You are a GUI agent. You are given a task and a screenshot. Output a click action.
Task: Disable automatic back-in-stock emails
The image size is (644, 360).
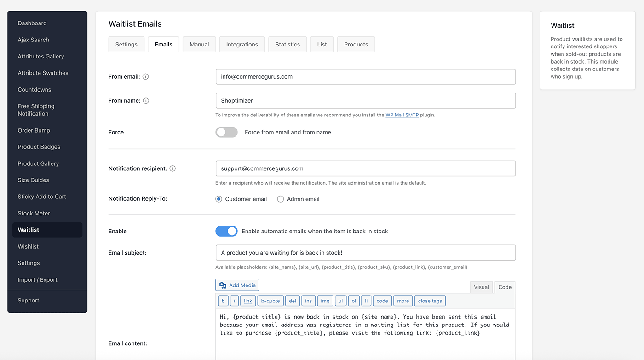tap(226, 231)
